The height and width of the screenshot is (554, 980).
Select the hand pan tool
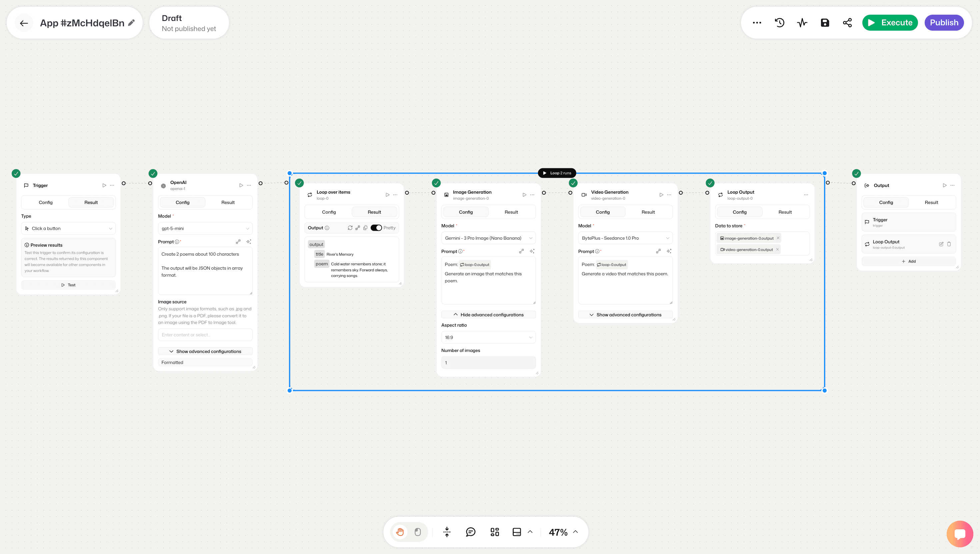pyautogui.click(x=400, y=532)
